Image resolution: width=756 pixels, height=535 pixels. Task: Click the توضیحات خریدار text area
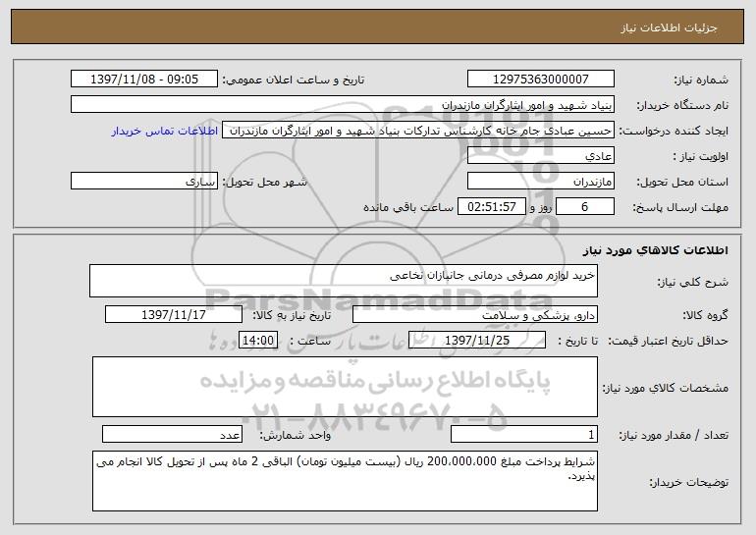[345, 481]
